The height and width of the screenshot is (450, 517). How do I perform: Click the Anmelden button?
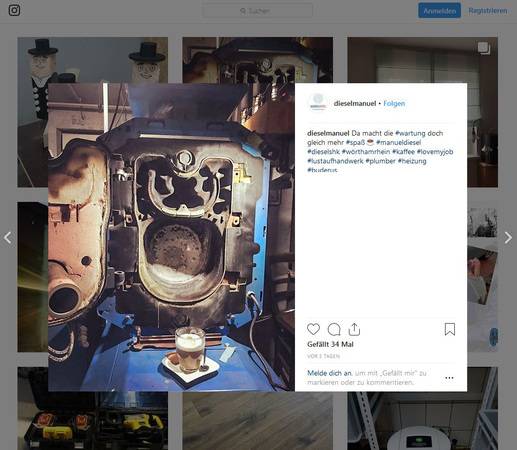439,11
